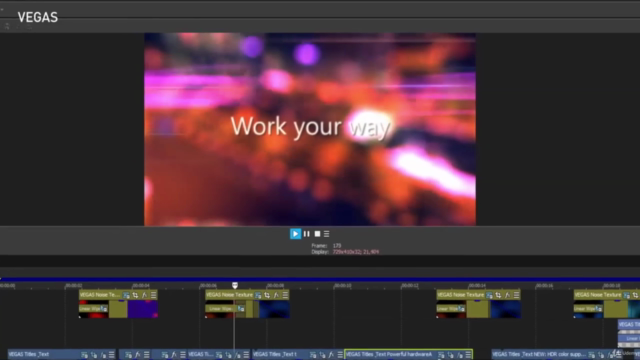Viewport: 640px width, 360px height.
Task: Open Event FX on Noise Texture event under playhead
Action: 276,295
